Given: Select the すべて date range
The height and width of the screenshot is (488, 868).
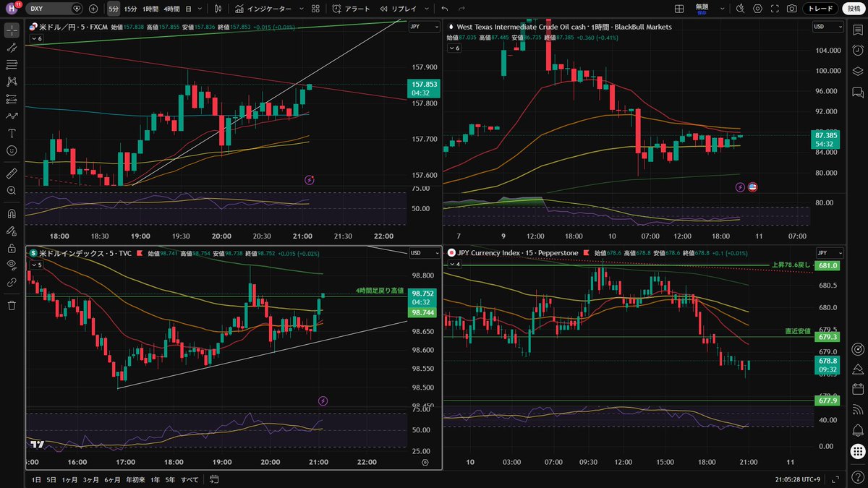Looking at the screenshot, I should tap(190, 479).
